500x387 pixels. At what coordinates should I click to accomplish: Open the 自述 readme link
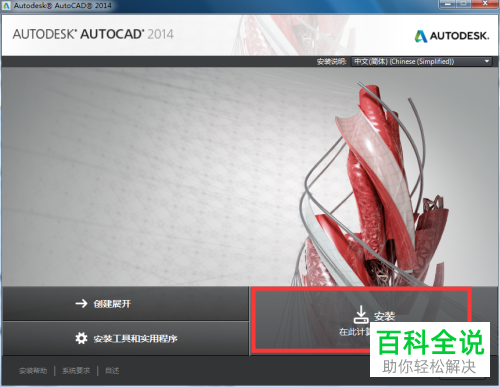pos(112,371)
